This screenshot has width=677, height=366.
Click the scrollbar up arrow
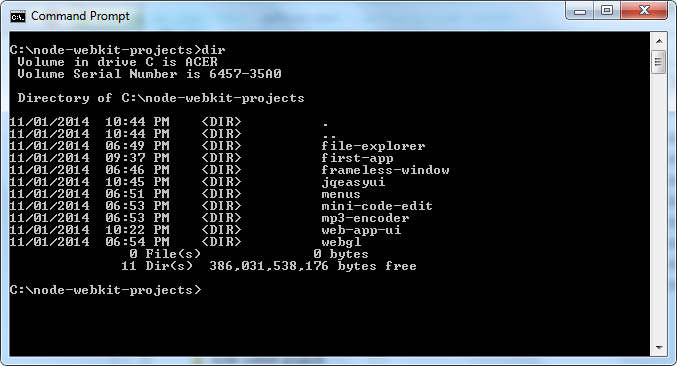659,41
